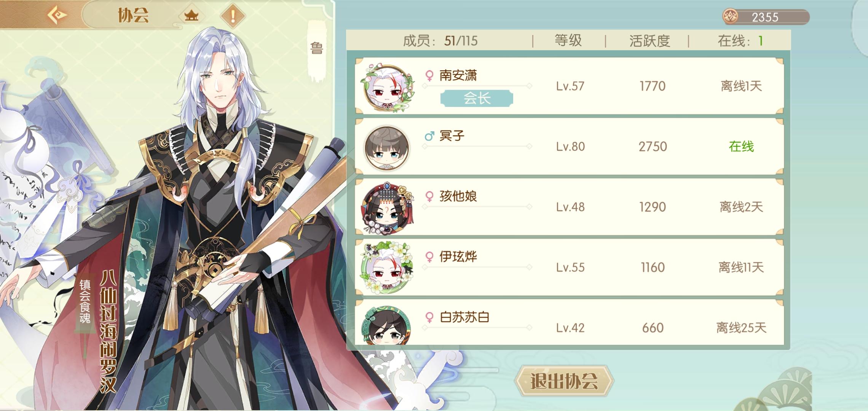Sort the list by 活跃度 column
The height and width of the screenshot is (411, 868).
coord(649,41)
